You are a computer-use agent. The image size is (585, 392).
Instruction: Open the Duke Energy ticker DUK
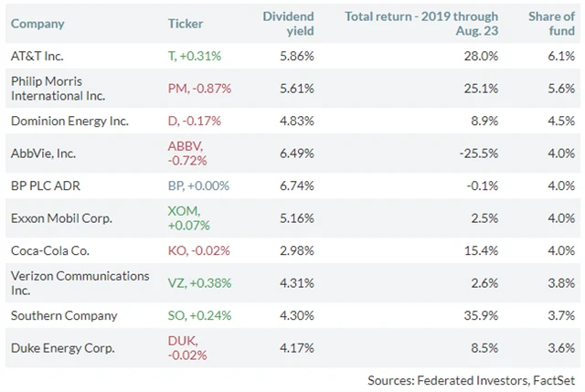click(x=181, y=341)
